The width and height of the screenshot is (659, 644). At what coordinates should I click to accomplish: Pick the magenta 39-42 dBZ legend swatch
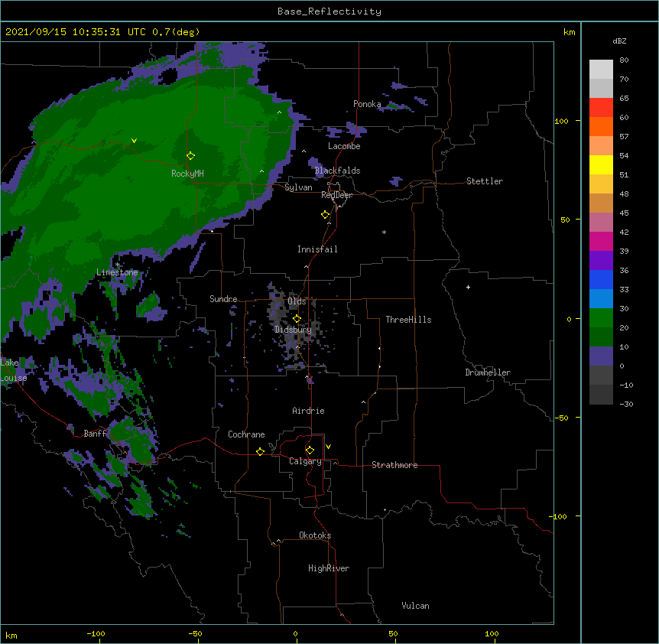click(x=601, y=241)
